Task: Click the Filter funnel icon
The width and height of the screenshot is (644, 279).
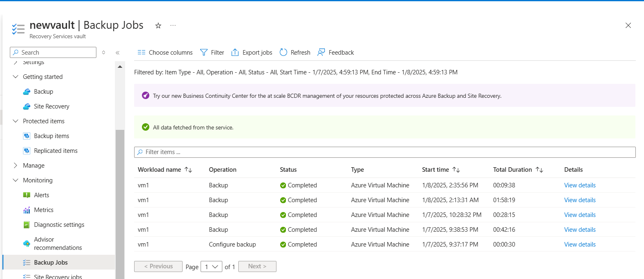Action: (x=204, y=53)
